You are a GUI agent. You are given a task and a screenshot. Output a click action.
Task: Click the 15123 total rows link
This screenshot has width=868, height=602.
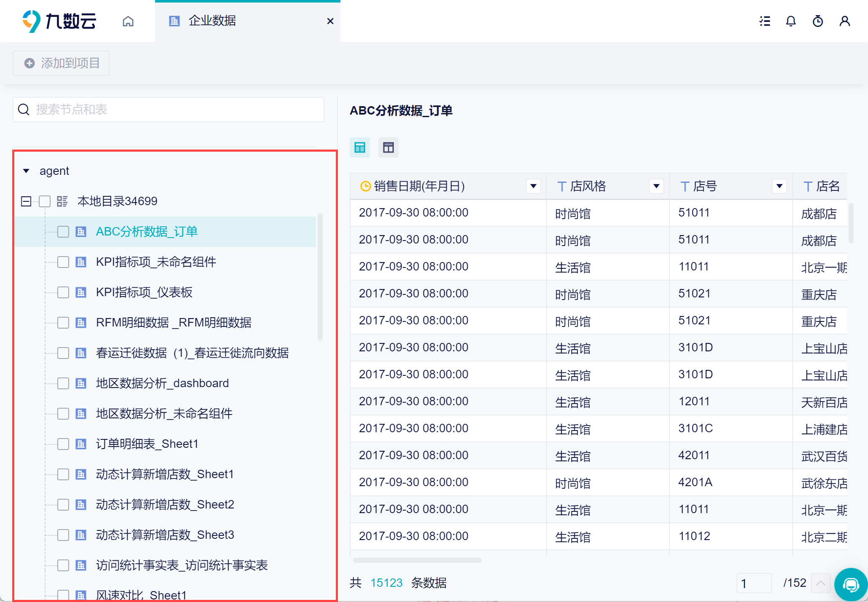386,583
